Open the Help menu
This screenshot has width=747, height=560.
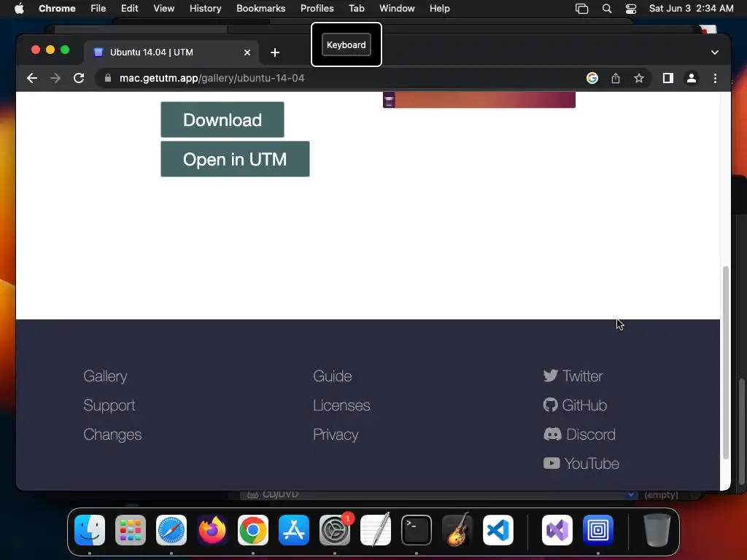coord(439,9)
